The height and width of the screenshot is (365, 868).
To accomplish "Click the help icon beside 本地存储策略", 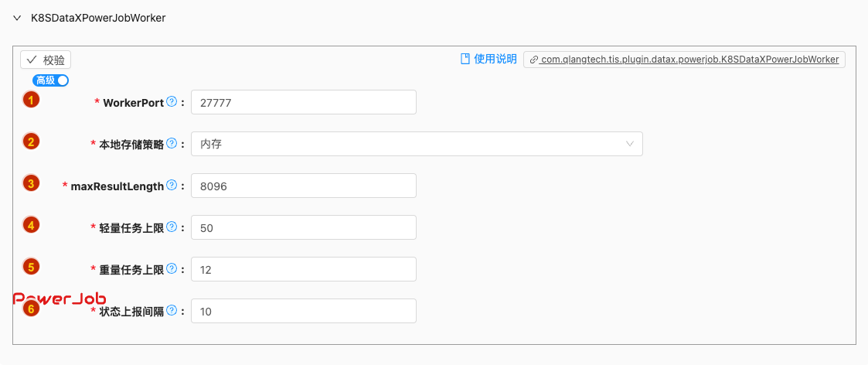I will coord(172,143).
